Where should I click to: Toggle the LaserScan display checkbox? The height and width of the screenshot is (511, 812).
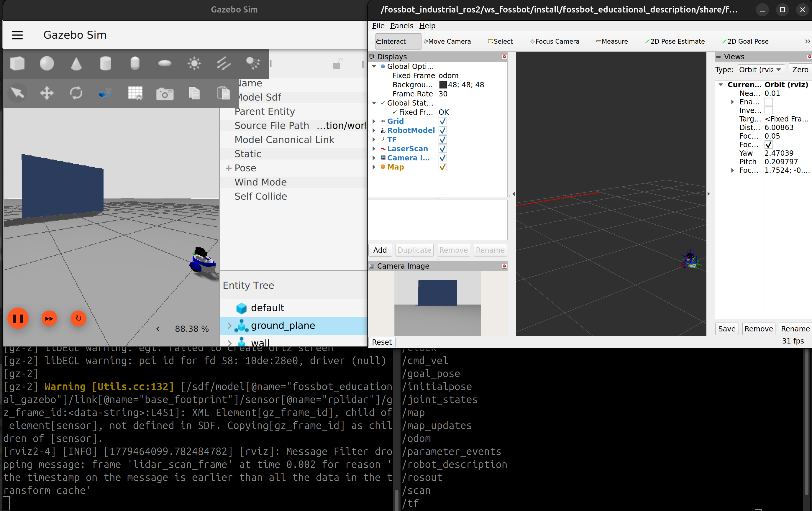442,149
